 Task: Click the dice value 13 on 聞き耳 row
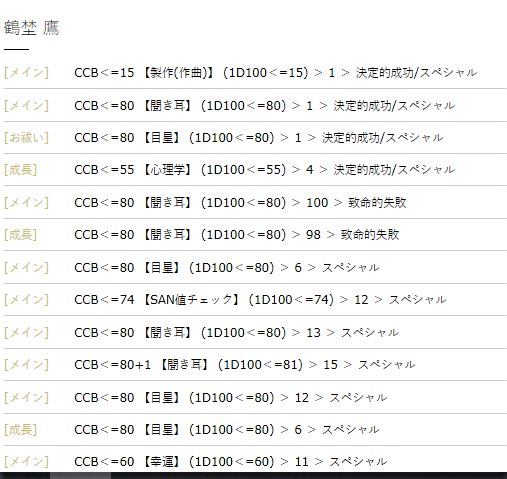(x=313, y=333)
